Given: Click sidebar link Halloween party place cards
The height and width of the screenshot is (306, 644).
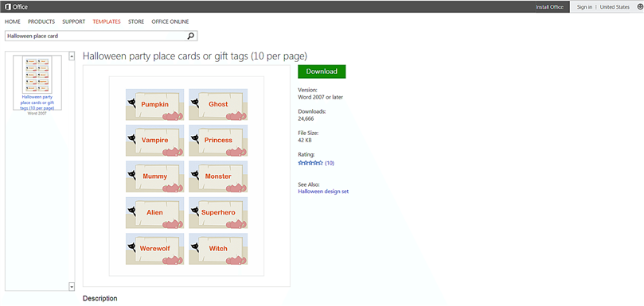Looking at the screenshot, I should (x=37, y=103).
